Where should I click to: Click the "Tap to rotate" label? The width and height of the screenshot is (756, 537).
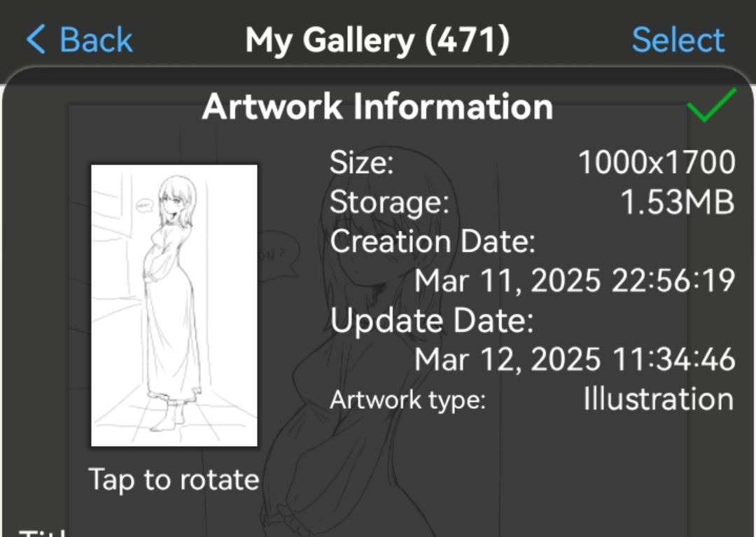[x=174, y=480]
